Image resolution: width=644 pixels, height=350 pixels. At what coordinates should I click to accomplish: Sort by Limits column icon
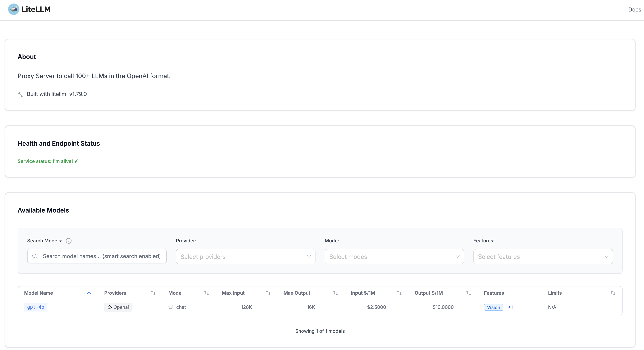point(613,293)
